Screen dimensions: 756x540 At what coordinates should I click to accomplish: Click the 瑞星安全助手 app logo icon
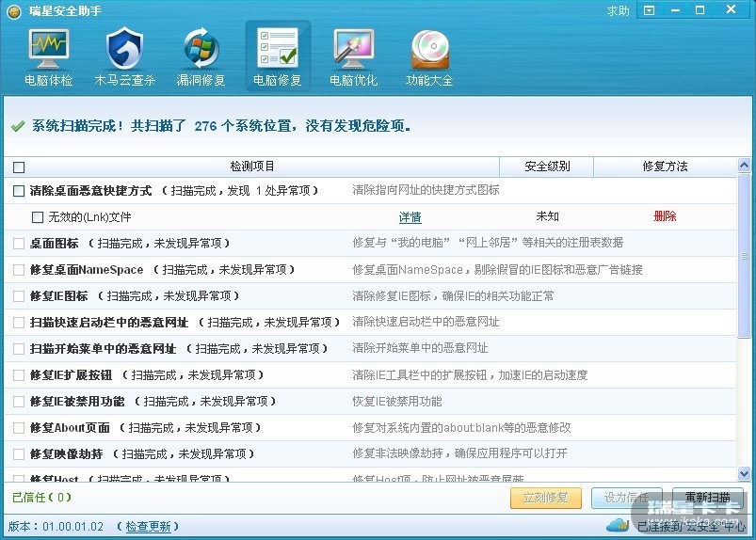coord(14,11)
